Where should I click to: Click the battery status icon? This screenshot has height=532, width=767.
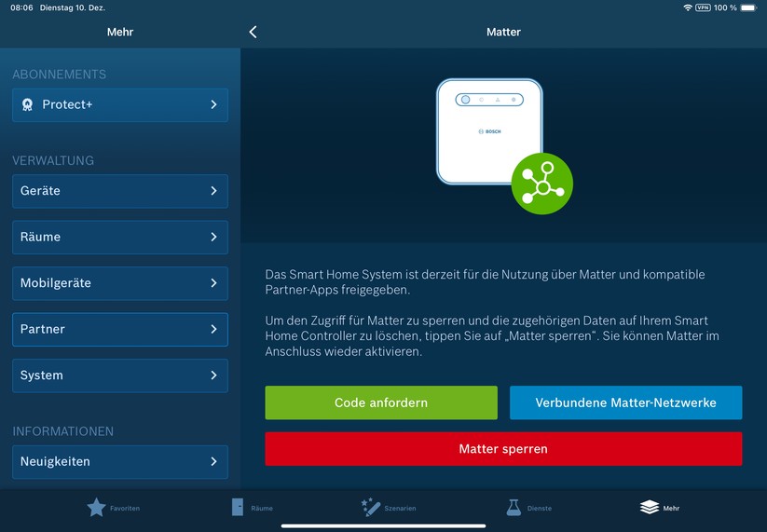[748, 7]
